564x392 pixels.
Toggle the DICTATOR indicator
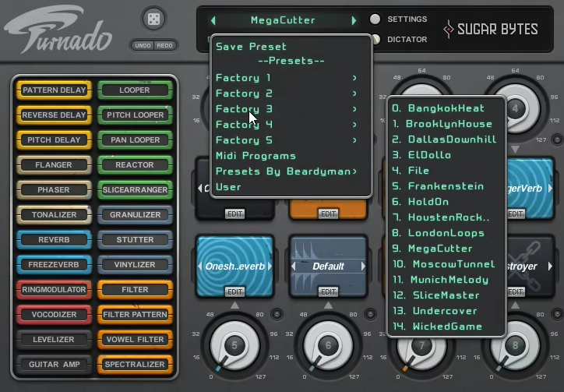pyautogui.click(x=376, y=39)
